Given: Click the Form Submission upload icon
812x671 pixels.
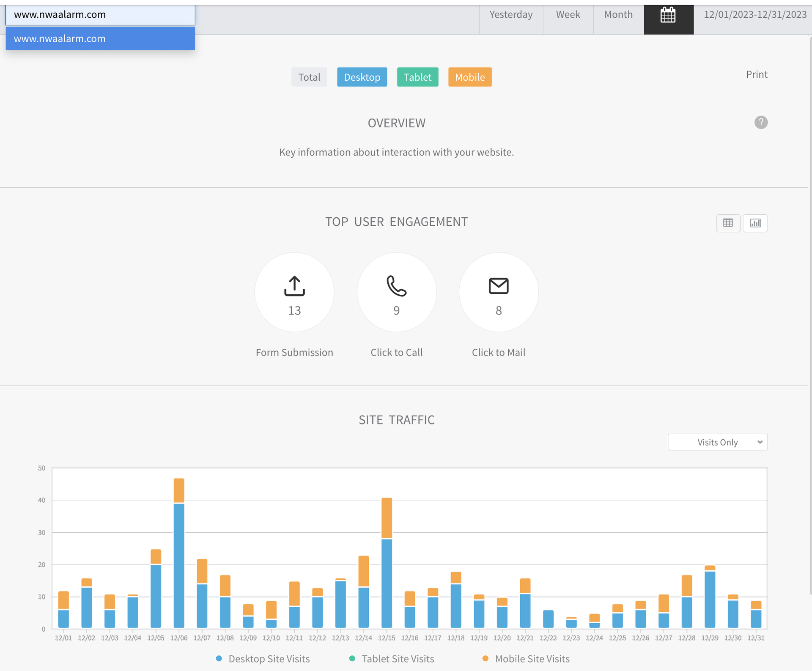Looking at the screenshot, I should pos(294,286).
